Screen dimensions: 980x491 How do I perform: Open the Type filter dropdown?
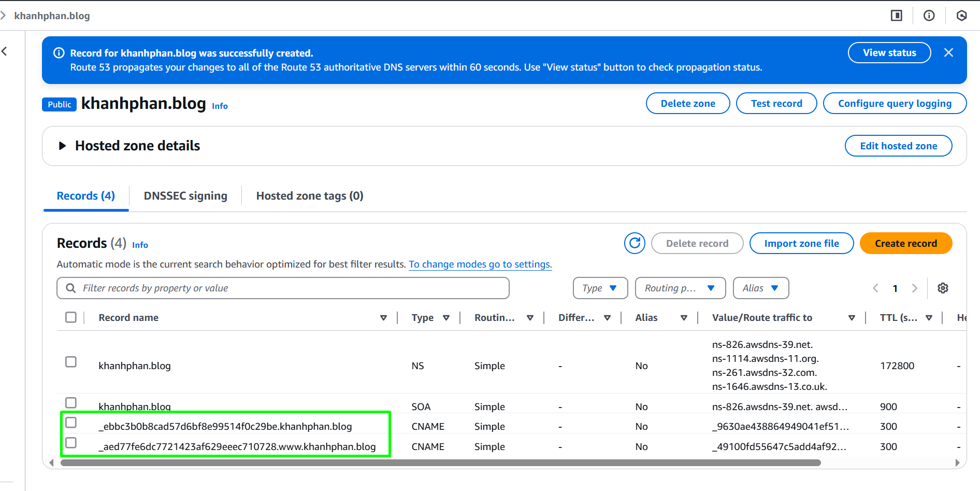[x=600, y=288]
